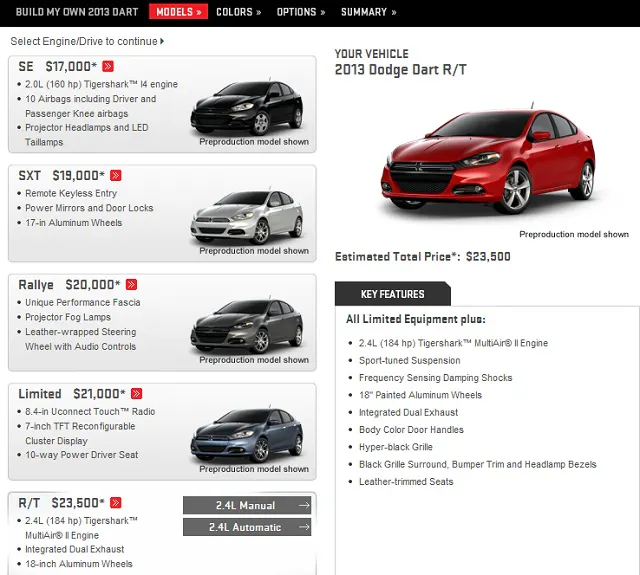Go to the Options tab
This screenshot has height=575, width=640.
pyautogui.click(x=300, y=12)
